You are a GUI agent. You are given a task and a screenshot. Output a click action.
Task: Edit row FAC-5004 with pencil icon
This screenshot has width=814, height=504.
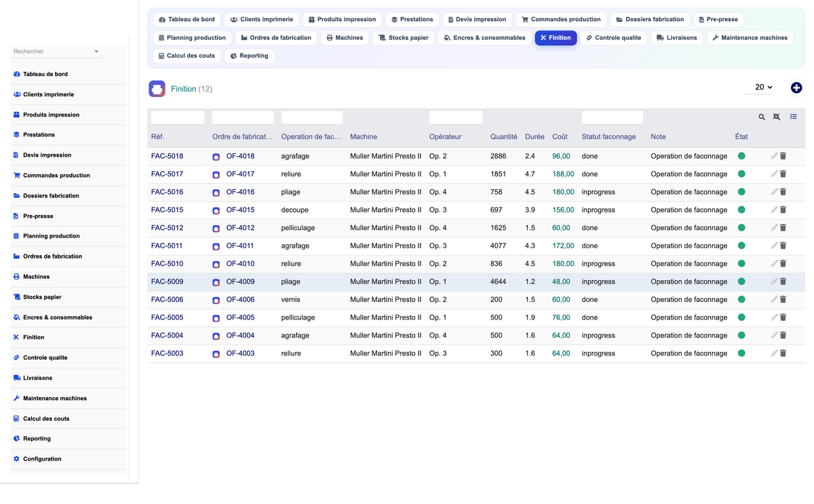click(774, 335)
